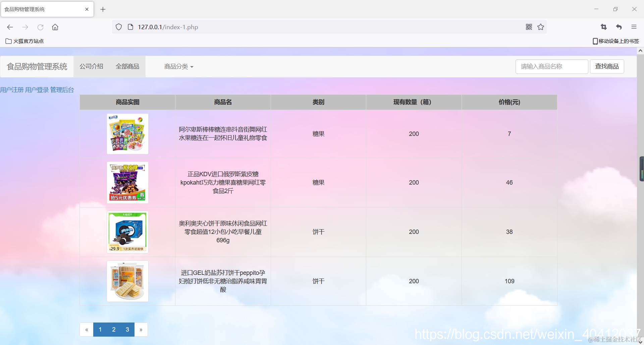Bookmark this page with the star icon
644x345 pixels.
point(540,27)
